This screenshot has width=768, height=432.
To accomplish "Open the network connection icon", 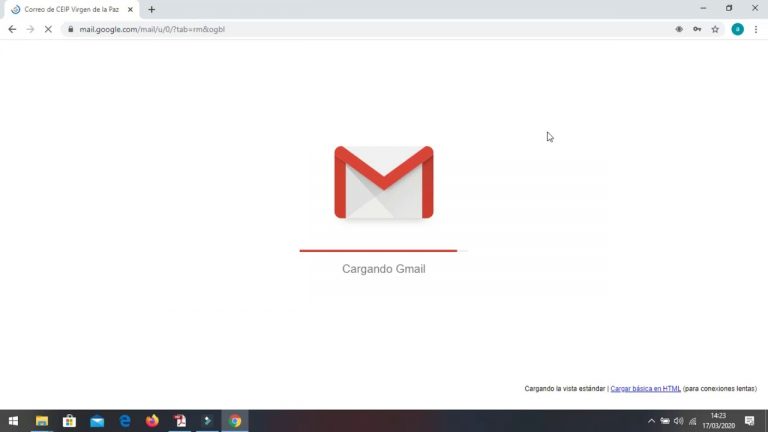I will point(693,421).
